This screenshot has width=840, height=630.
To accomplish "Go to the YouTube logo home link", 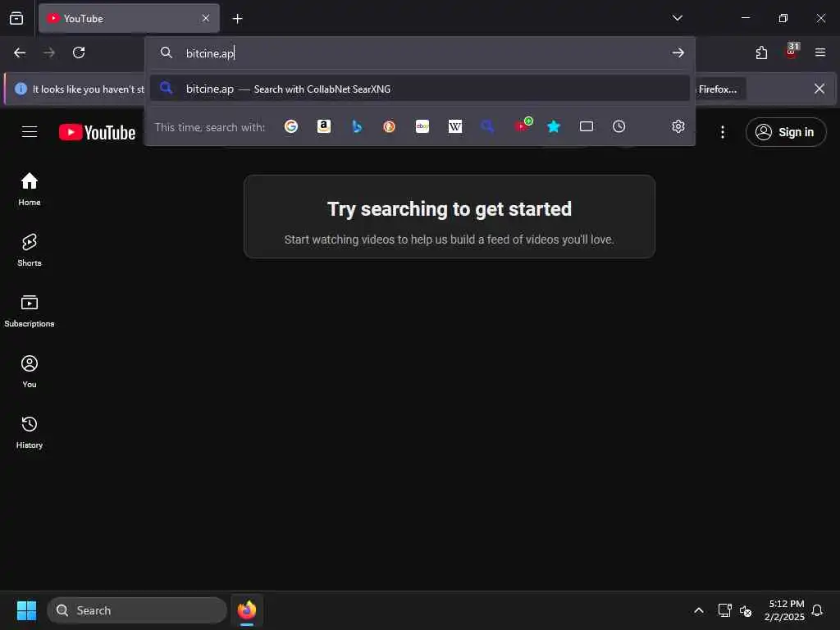I will [97, 132].
